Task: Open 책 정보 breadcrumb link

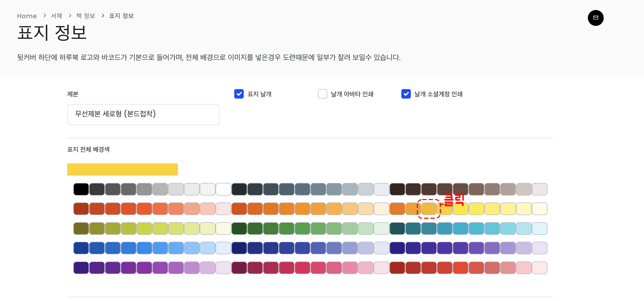Action: tap(85, 16)
